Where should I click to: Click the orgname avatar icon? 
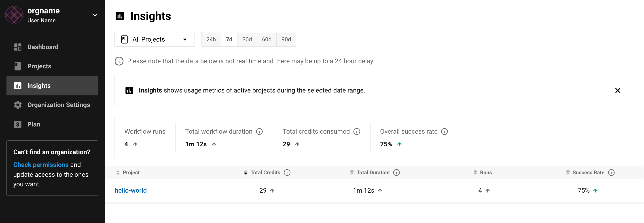[x=14, y=15]
